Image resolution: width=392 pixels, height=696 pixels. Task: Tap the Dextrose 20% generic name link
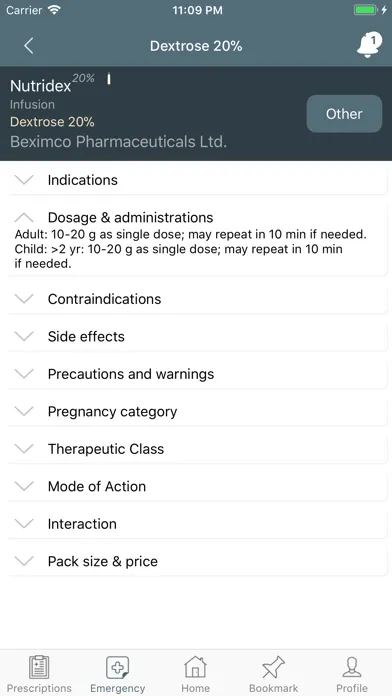(52, 122)
